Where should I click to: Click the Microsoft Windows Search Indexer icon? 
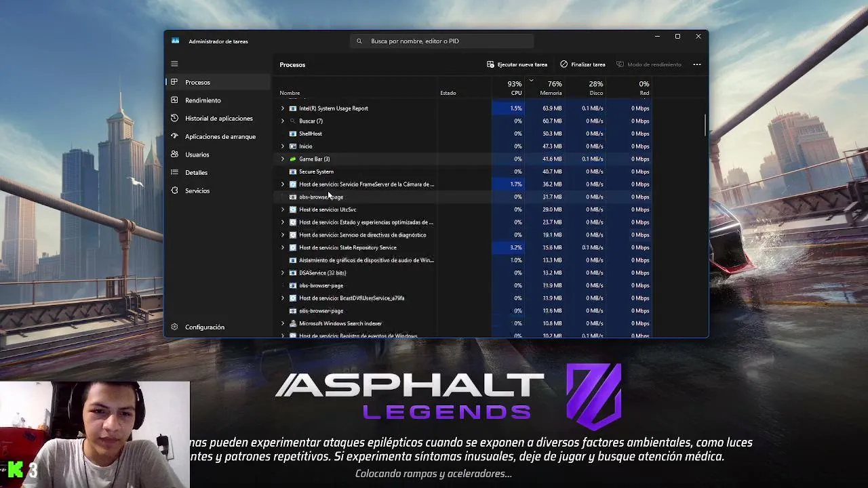tap(293, 323)
